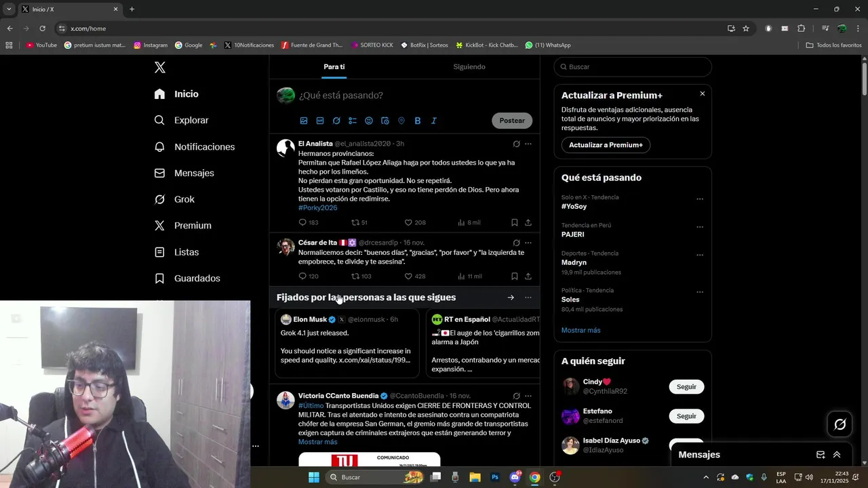Image resolution: width=868 pixels, height=488 pixels.
Task: Open Inicio from the sidebar
Action: 176,94
